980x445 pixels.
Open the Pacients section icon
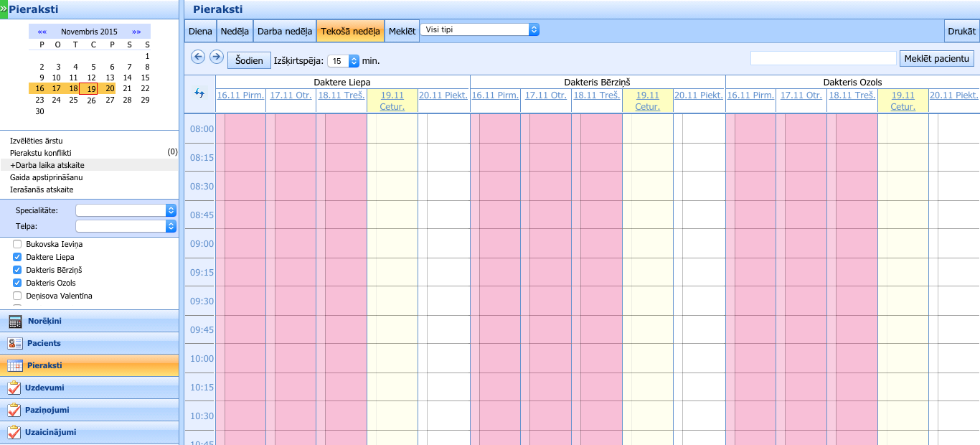tap(15, 343)
